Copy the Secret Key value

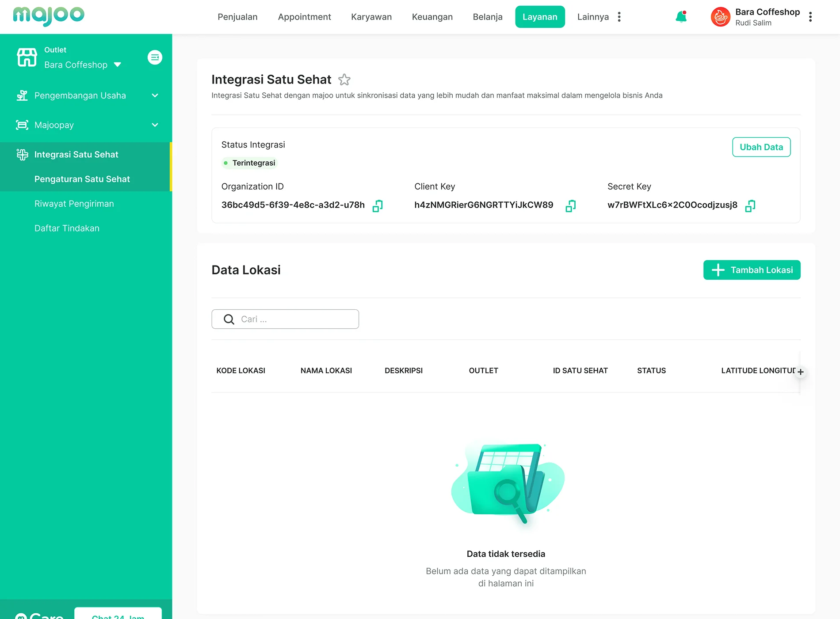pos(750,205)
